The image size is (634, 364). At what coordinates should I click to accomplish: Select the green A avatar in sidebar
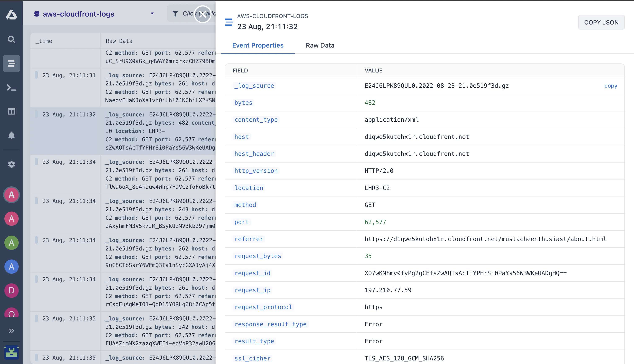click(11, 243)
